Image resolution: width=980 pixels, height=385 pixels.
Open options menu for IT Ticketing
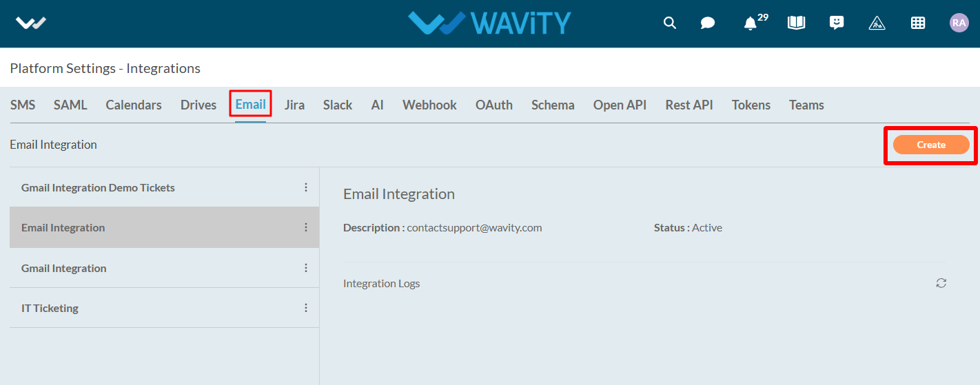pyautogui.click(x=306, y=308)
